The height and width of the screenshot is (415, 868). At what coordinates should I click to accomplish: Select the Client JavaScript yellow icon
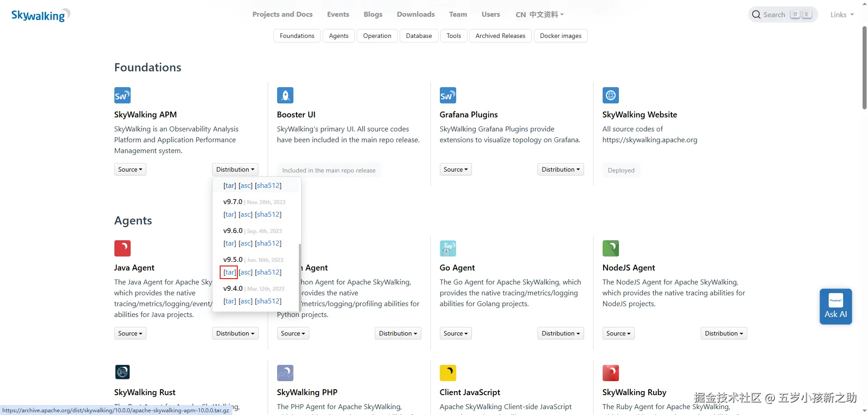pyautogui.click(x=448, y=373)
